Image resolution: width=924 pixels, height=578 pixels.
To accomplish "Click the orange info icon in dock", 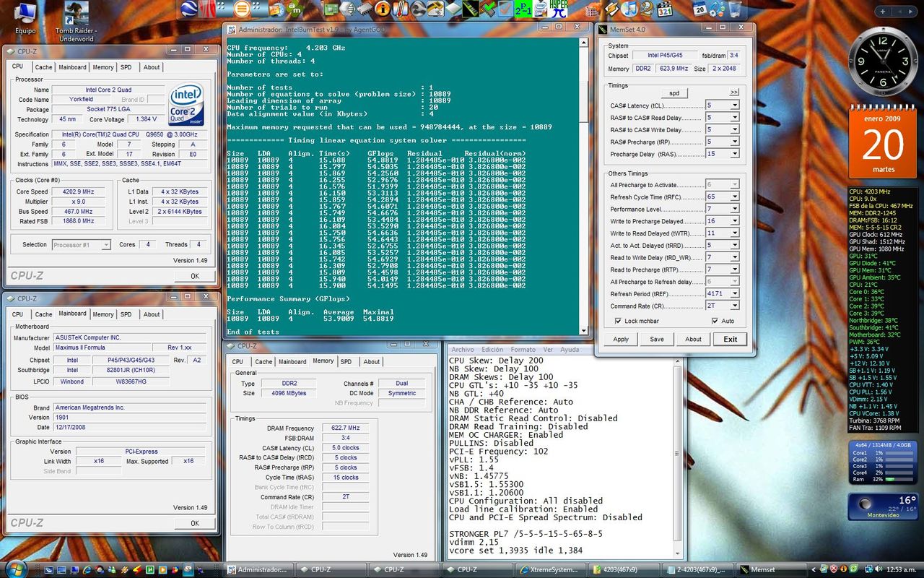I will (383, 9).
